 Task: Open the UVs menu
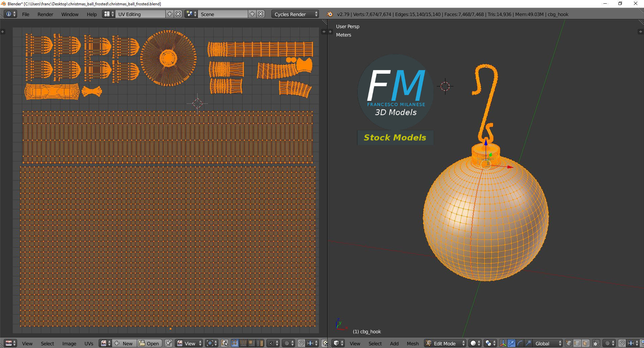tap(89, 343)
